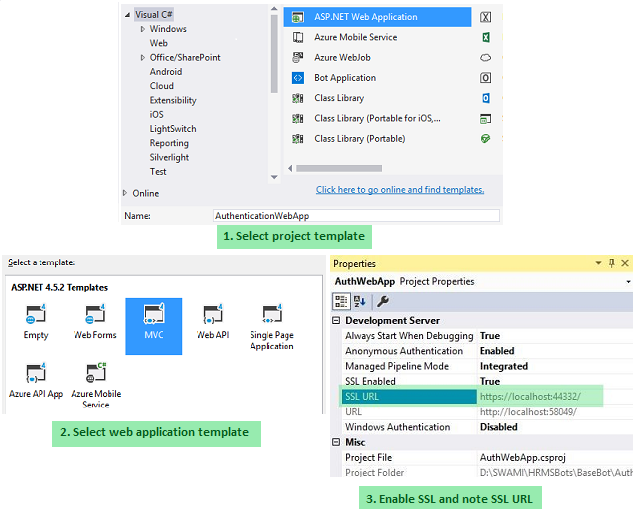
Task: Click link to find templates online
Action: point(400,190)
